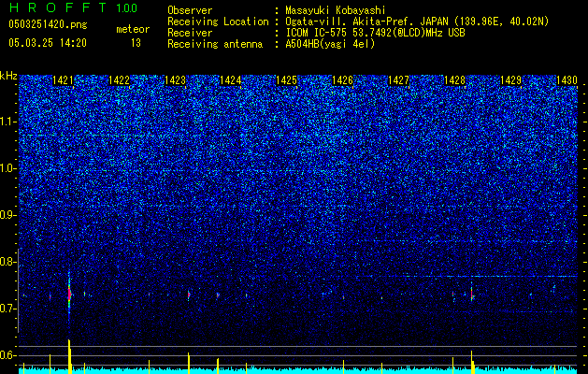Viewport: 588px width, 374px height.
Task: Click the 1.0 kHz frequency label
Action: 8,168
